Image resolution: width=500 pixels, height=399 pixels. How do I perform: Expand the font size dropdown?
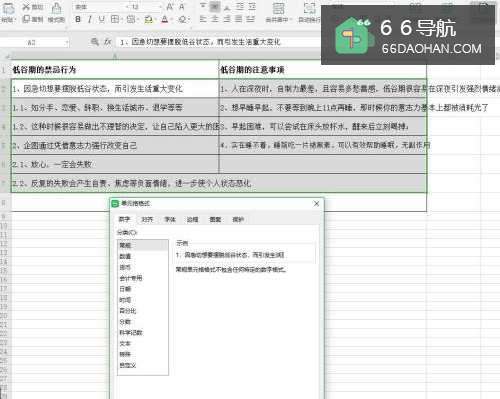point(160,7)
